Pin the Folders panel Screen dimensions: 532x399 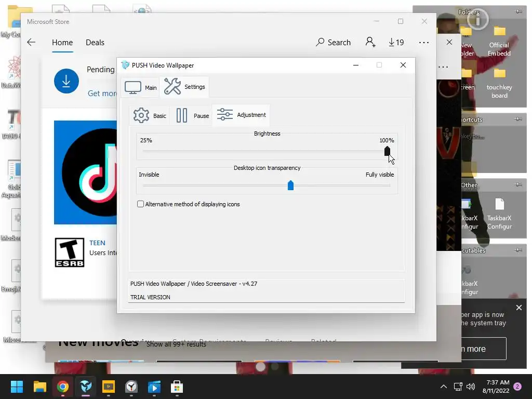pyautogui.click(x=518, y=11)
